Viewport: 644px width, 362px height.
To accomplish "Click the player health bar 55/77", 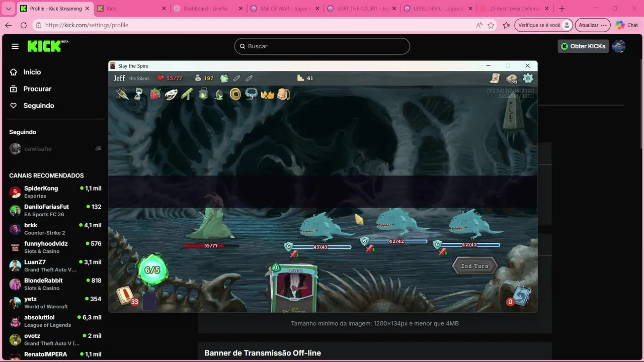I will 211,246.
